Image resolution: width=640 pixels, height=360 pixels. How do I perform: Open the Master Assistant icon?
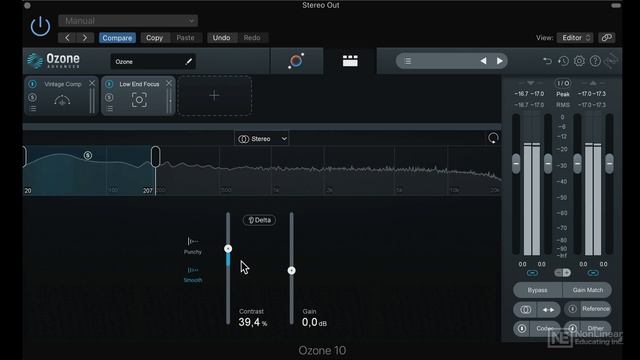296,61
